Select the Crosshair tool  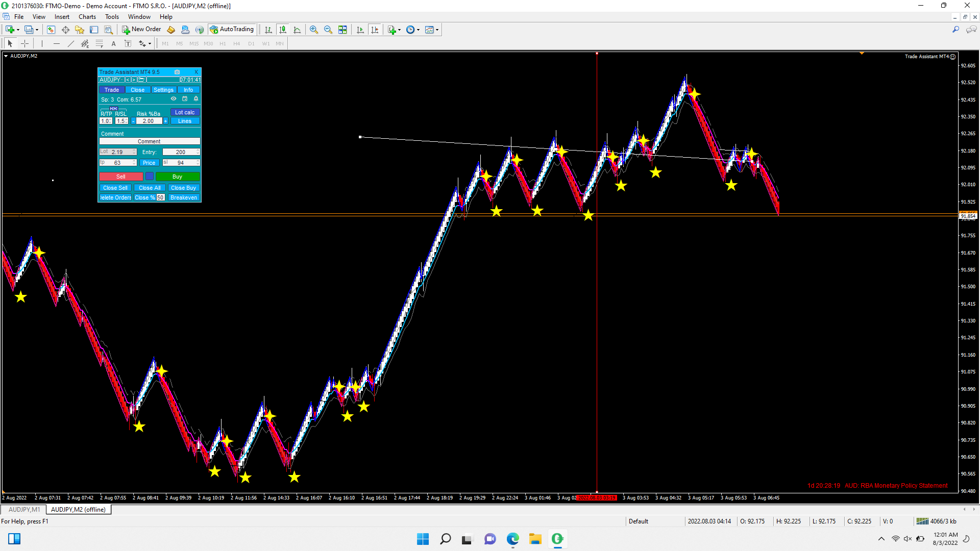click(x=24, y=43)
